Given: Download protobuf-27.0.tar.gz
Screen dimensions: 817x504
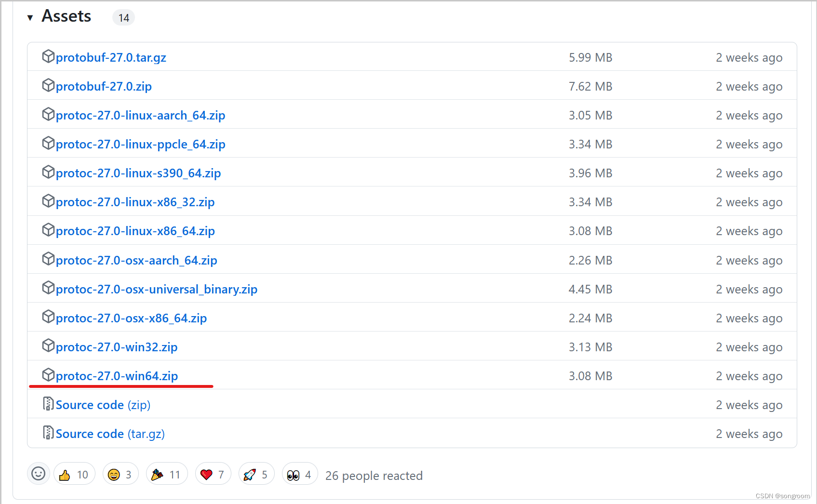Looking at the screenshot, I should 111,58.
